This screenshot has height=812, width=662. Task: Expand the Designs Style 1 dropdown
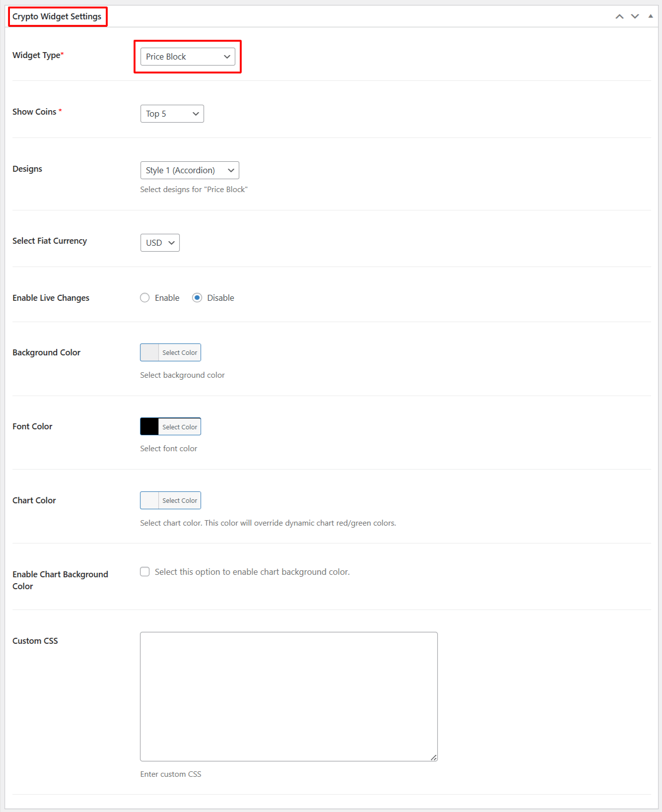coord(190,170)
